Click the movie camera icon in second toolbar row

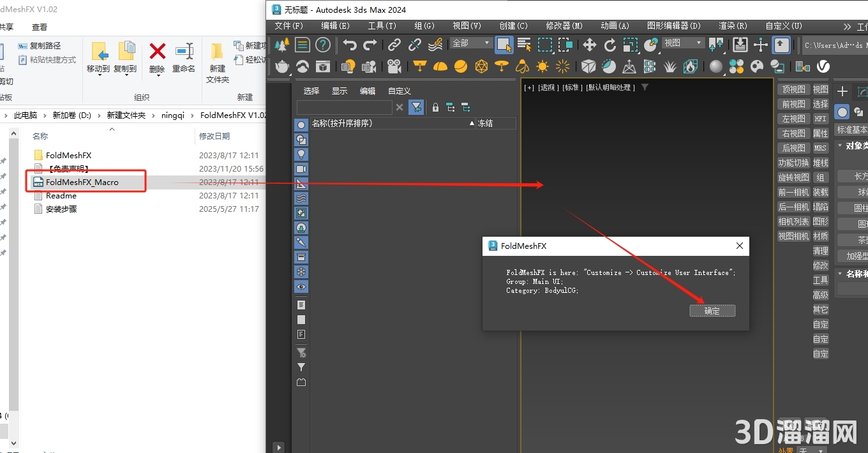point(394,66)
